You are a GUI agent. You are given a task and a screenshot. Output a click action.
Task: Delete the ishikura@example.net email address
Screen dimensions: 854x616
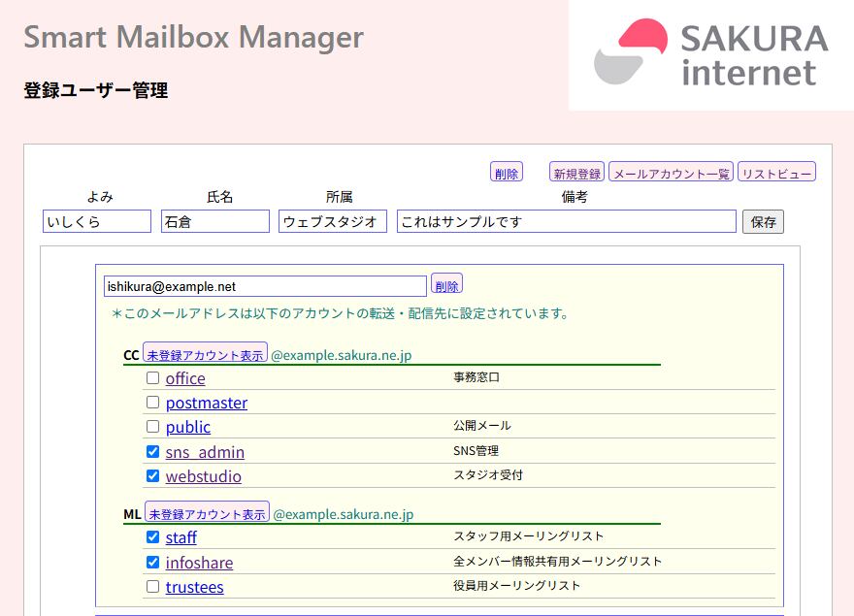[446, 285]
